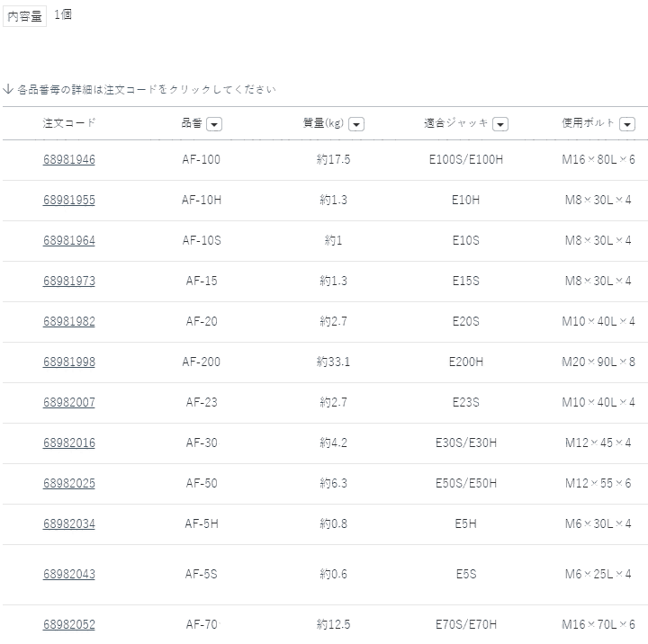This screenshot has height=644, width=648.
Task: Open the 質量(kg) column filter dropdown
Action: click(356, 124)
